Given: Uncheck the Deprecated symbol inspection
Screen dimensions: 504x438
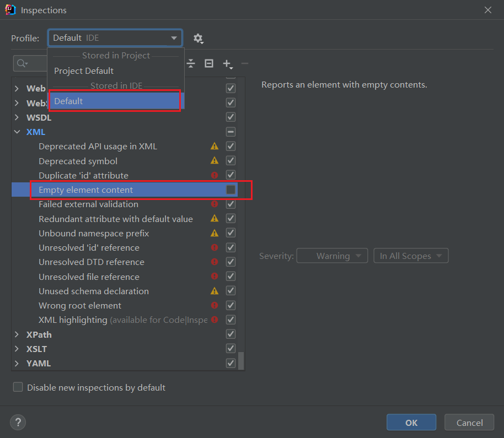Looking at the screenshot, I should click(230, 160).
